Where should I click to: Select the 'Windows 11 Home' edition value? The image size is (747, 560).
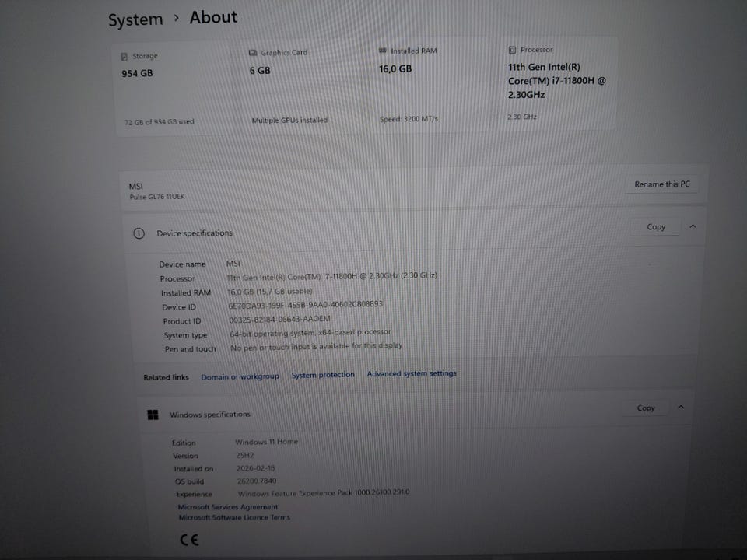266,442
